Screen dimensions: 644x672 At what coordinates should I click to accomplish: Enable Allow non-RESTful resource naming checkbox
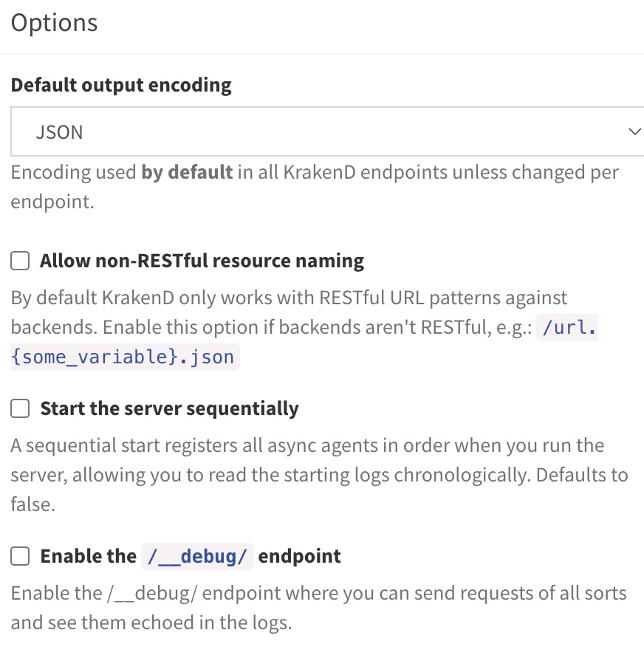pos(20,261)
